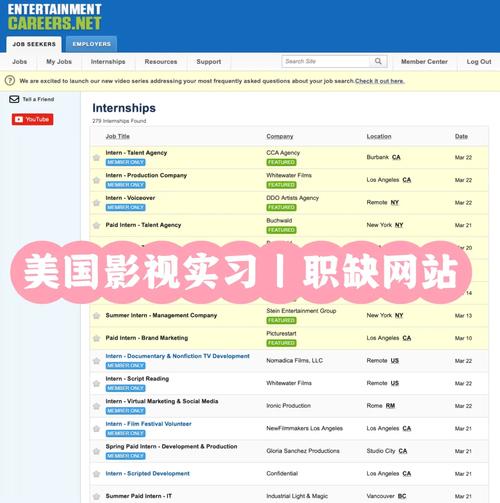The width and height of the screenshot is (500, 503).
Task: Star the Virtual Marketing & Social Media listing
Action: click(96, 406)
